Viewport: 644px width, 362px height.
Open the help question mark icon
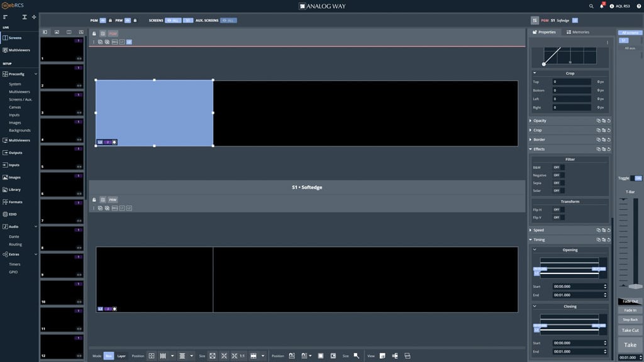coord(611,6)
